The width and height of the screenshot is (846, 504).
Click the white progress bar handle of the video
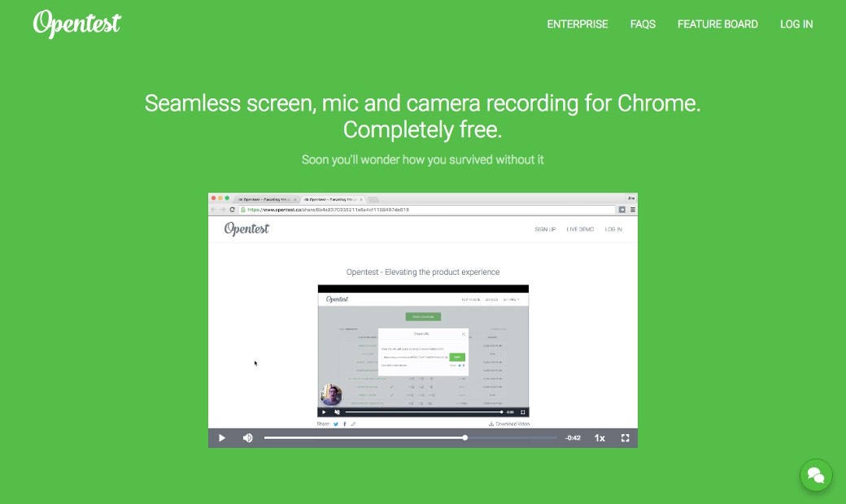464,437
